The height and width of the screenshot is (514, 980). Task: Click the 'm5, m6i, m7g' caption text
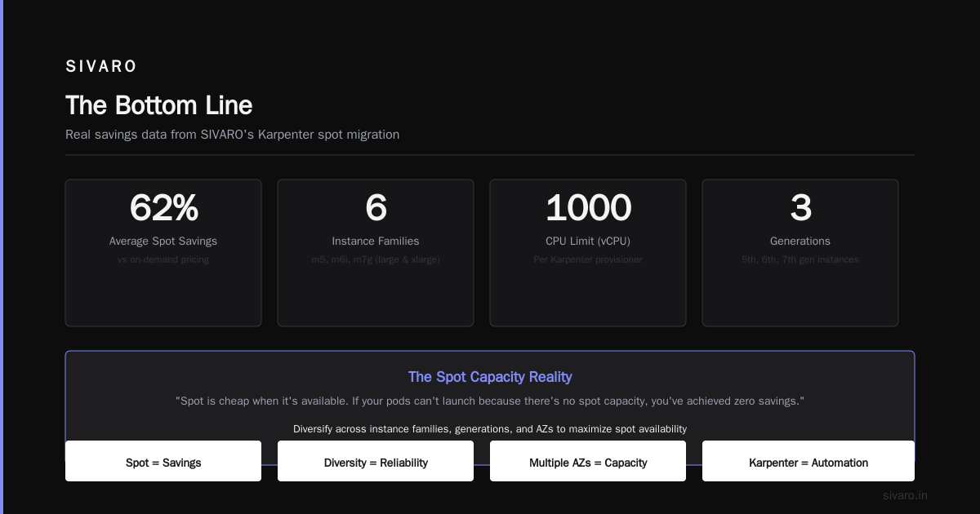(x=376, y=259)
